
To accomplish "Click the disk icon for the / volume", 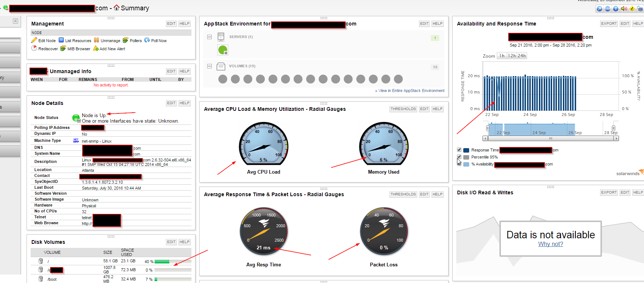I will point(41,261).
